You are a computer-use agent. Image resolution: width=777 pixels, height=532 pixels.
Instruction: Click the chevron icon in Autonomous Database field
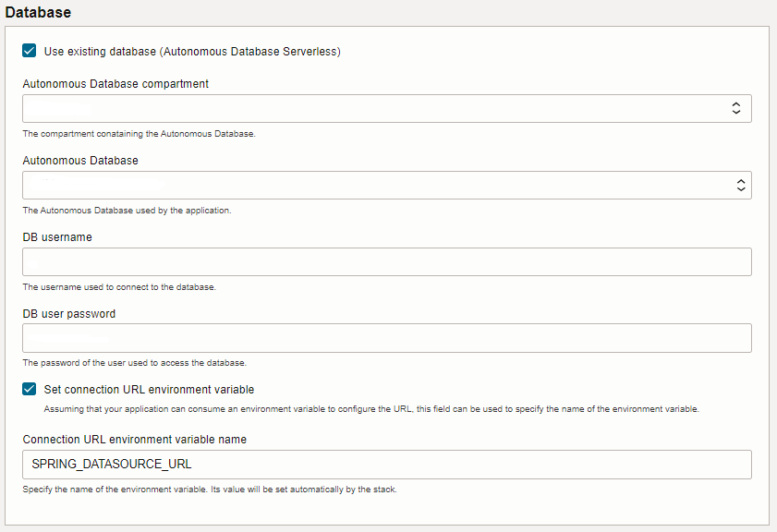[x=741, y=186]
